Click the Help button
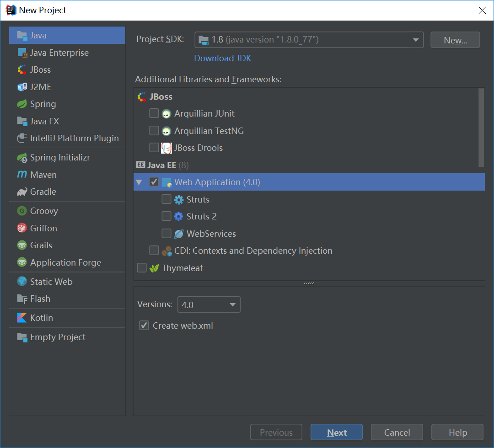Image resolution: width=494 pixels, height=448 pixels. click(x=457, y=432)
